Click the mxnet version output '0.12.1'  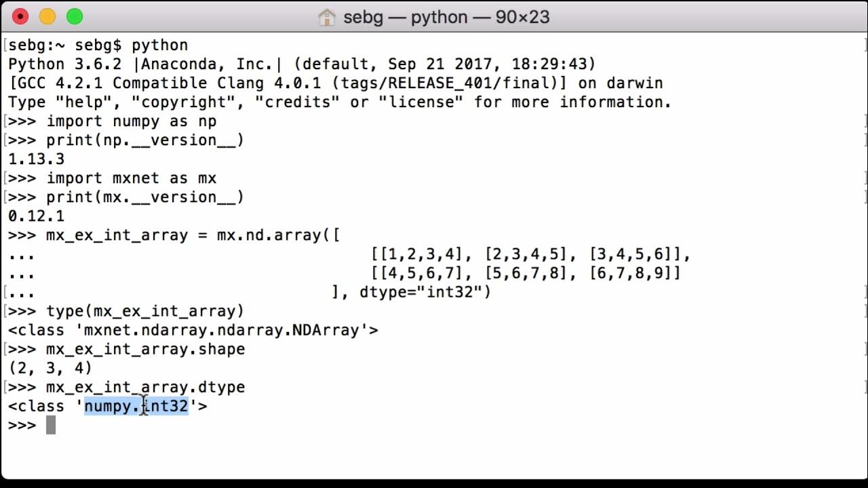point(36,216)
